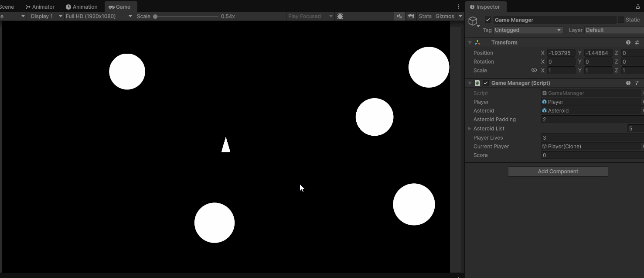Open the Tag Untagged dropdown
Viewport: 644px width, 278px height.
tap(528, 30)
